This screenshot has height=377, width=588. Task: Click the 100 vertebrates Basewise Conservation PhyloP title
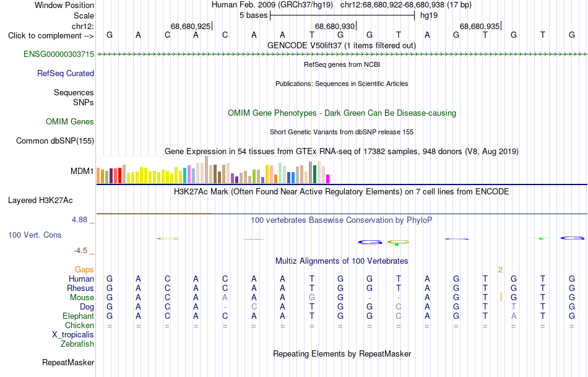point(342,220)
